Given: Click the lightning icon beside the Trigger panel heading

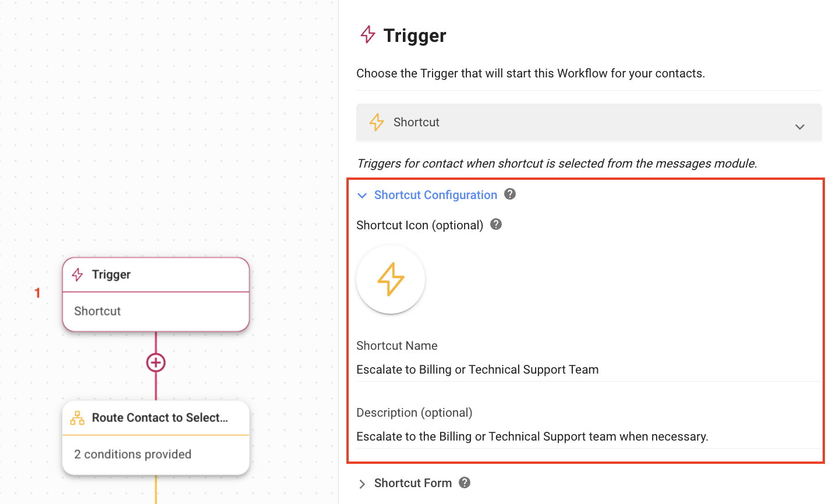Looking at the screenshot, I should 368,35.
